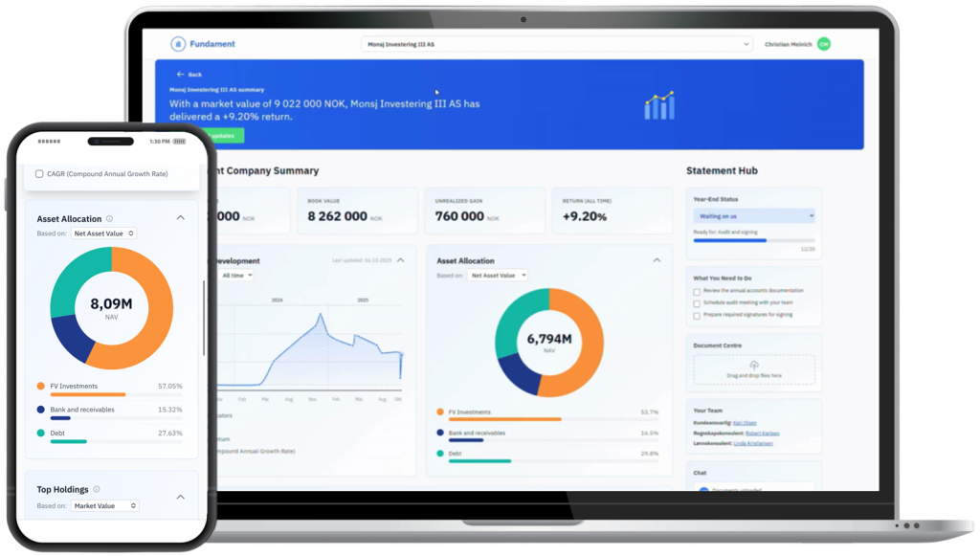Image resolution: width=980 pixels, height=556 pixels.
Task: Check the CAGR checkbox on phone
Action: pyautogui.click(x=39, y=174)
